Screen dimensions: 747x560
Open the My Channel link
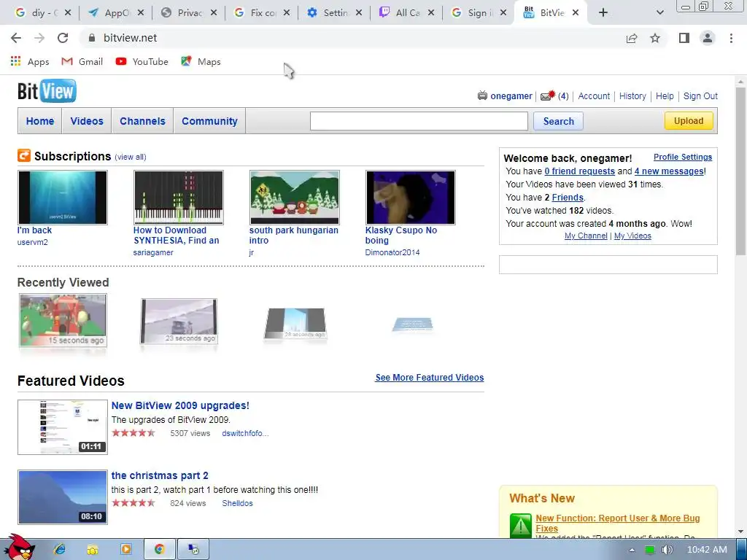pyautogui.click(x=586, y=236)
